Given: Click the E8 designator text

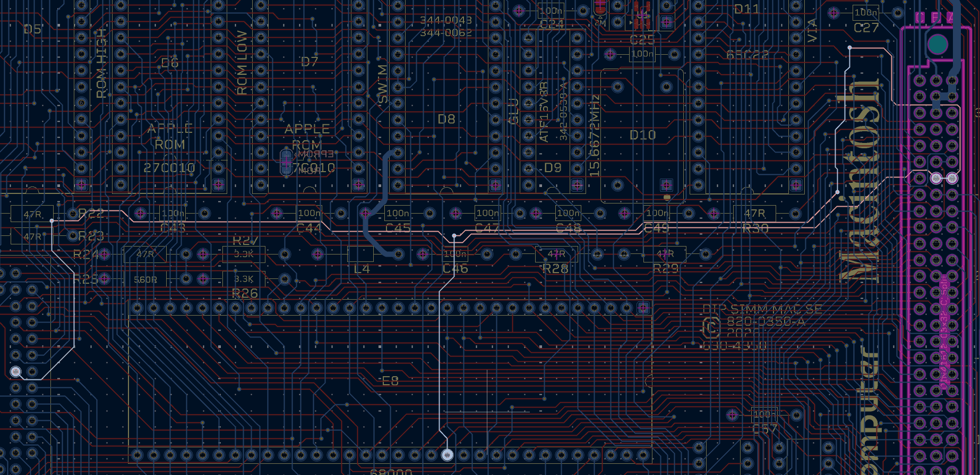Looking at the screenshot, I should [x=390, y=381].
